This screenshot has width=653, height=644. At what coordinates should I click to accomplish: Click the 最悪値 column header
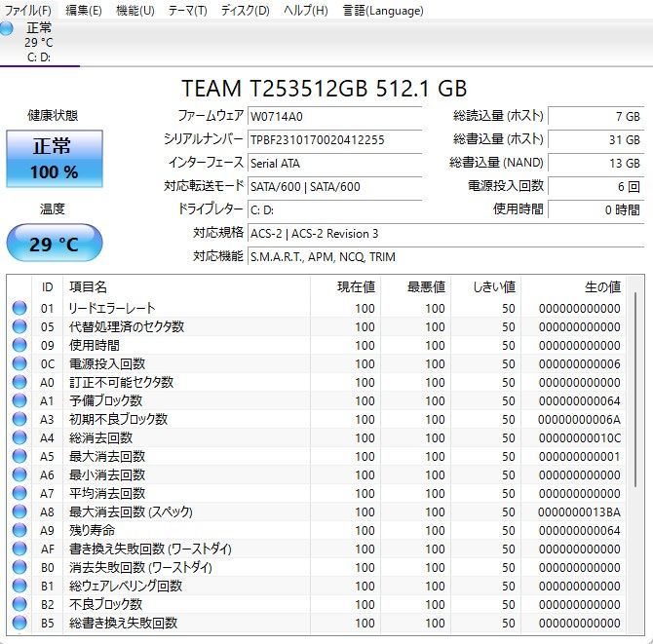[415, 286]
